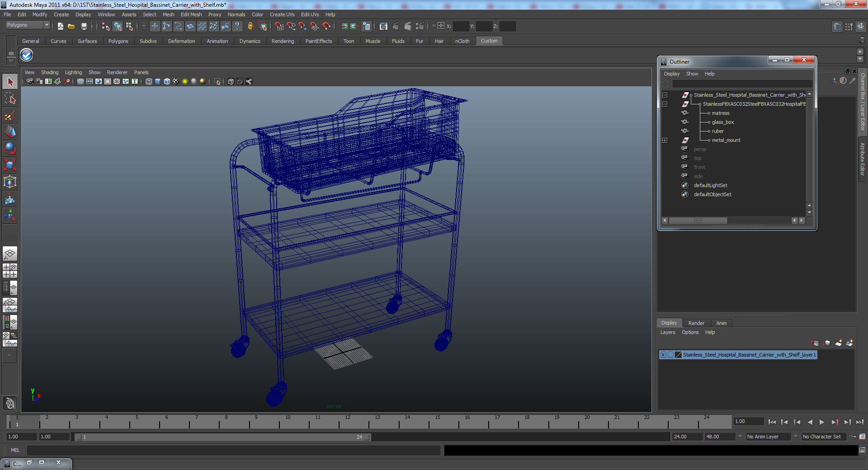Viewport: 868px width, 470px height.
Task: Click the range slider bar showing 1 to 24
Action: tap(222, 437)
